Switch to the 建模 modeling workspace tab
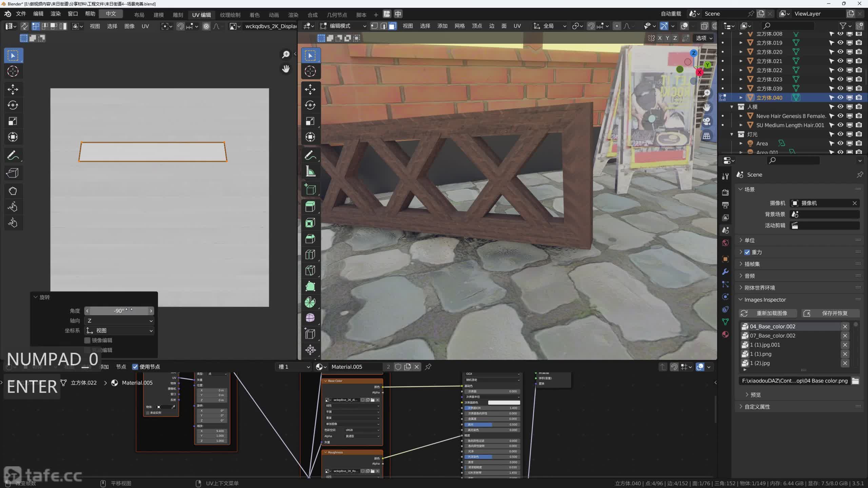 [158, 15]
